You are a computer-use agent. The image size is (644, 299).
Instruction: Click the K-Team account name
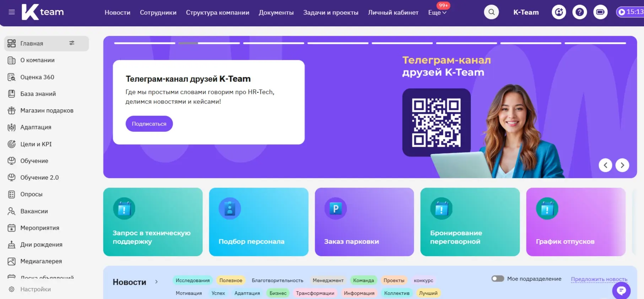pos(526,12)
